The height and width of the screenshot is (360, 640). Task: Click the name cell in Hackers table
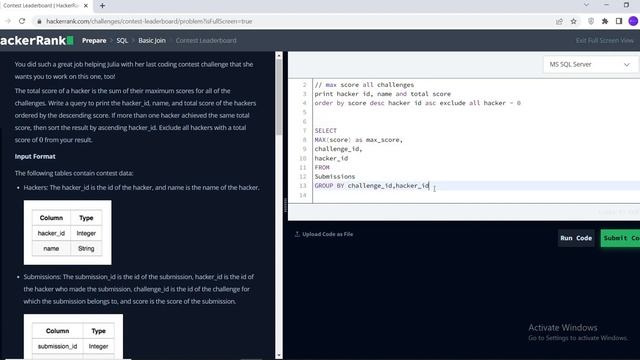click(x=51, y=249)
